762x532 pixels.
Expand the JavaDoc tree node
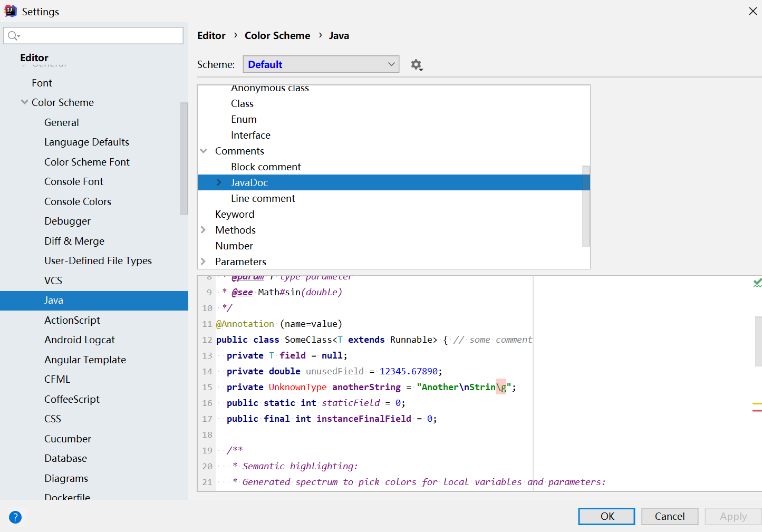219,182
